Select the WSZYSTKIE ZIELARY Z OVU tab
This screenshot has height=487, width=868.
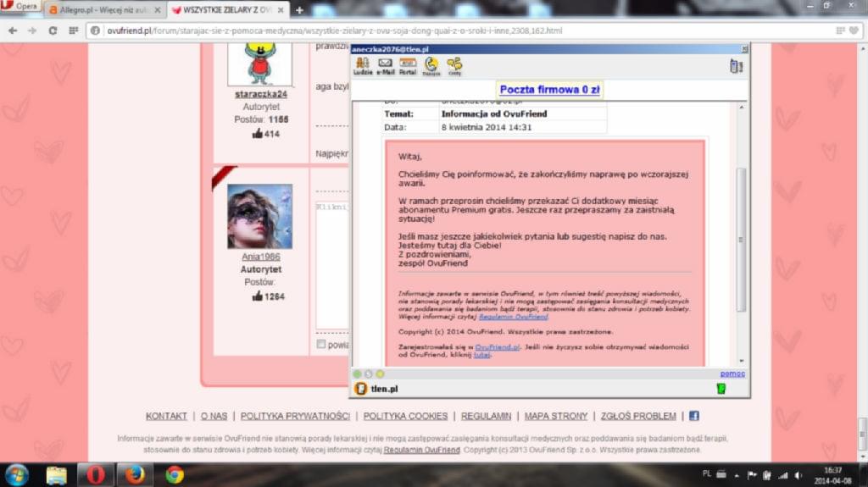coord(226,10)
